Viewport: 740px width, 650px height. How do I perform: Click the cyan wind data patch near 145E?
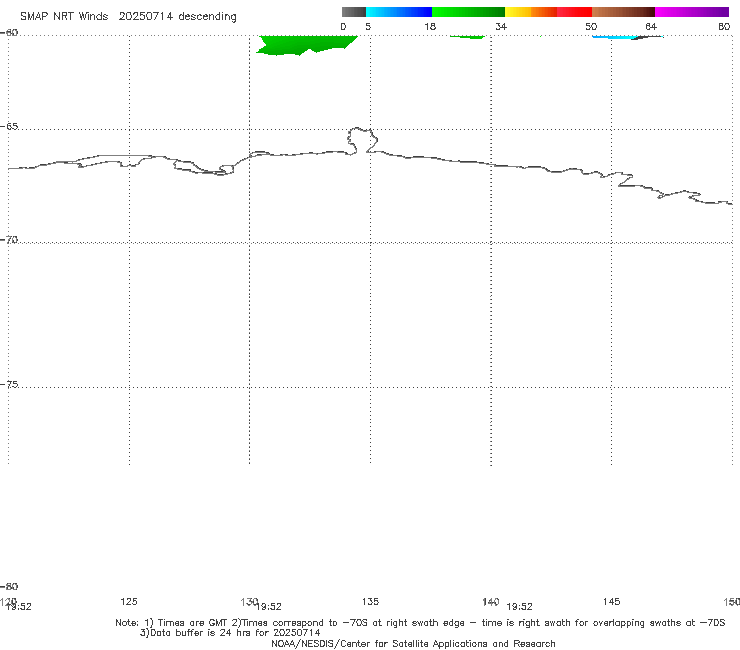614,37
